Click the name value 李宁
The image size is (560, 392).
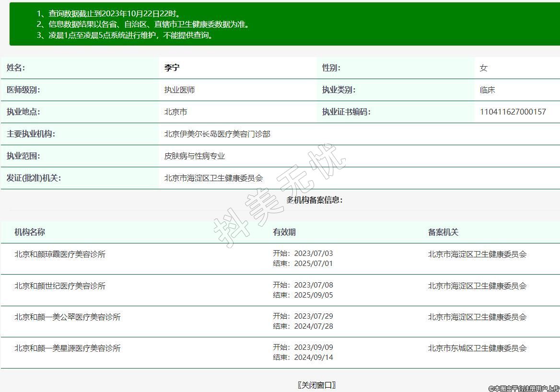[x=172, y=68]
